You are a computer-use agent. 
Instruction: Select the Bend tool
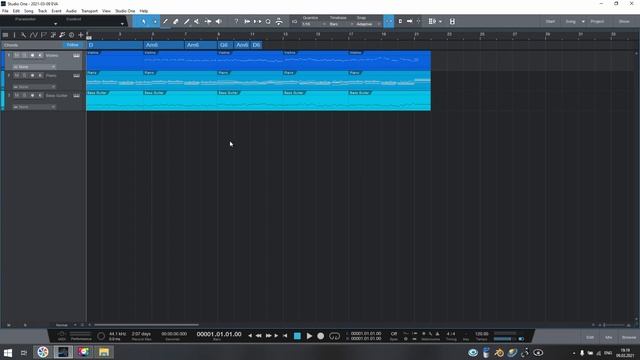point(208,21)
